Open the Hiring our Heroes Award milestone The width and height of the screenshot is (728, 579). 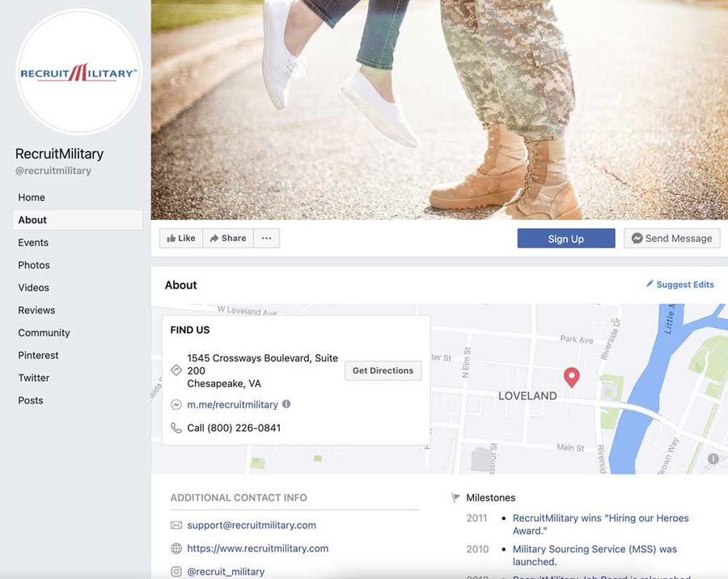point(601,524)
